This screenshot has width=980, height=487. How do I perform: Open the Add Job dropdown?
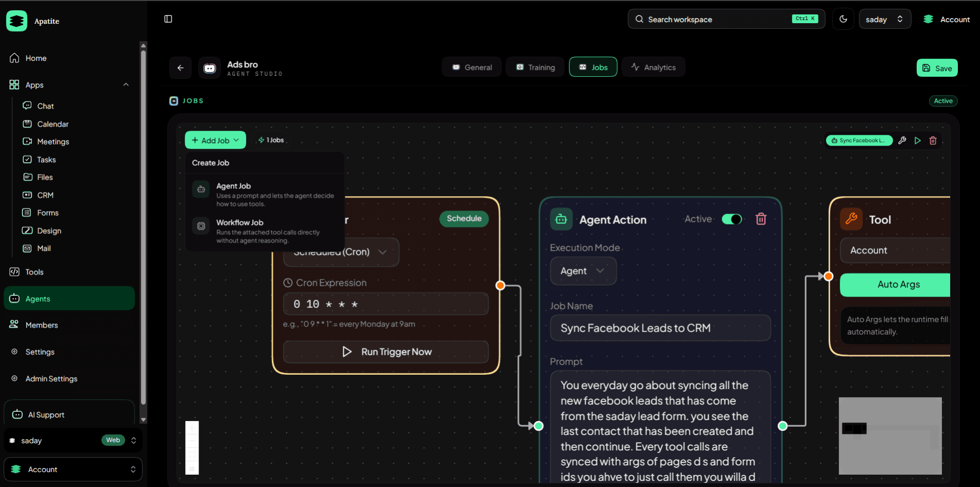[215, 140]
